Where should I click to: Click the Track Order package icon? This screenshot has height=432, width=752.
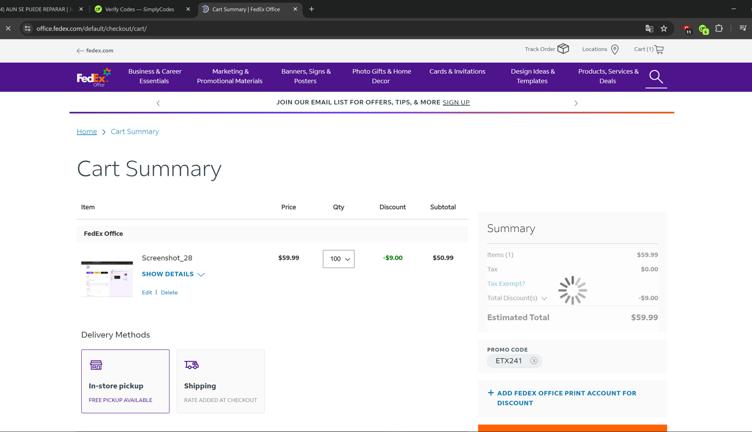(563, 48)
